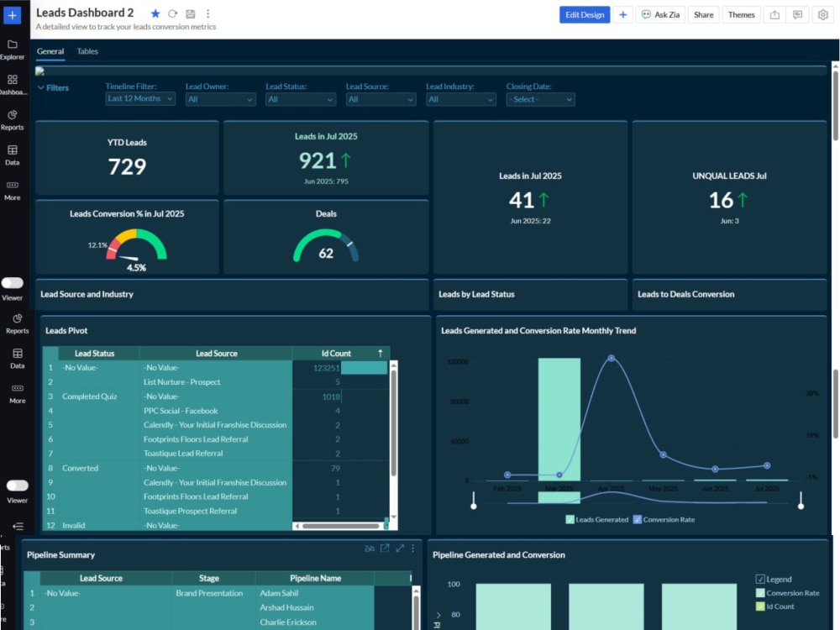The height and width of the screenshot is (630, 840).
Task: Open the comments icon in top toolbar
Action: coord(798,15)
